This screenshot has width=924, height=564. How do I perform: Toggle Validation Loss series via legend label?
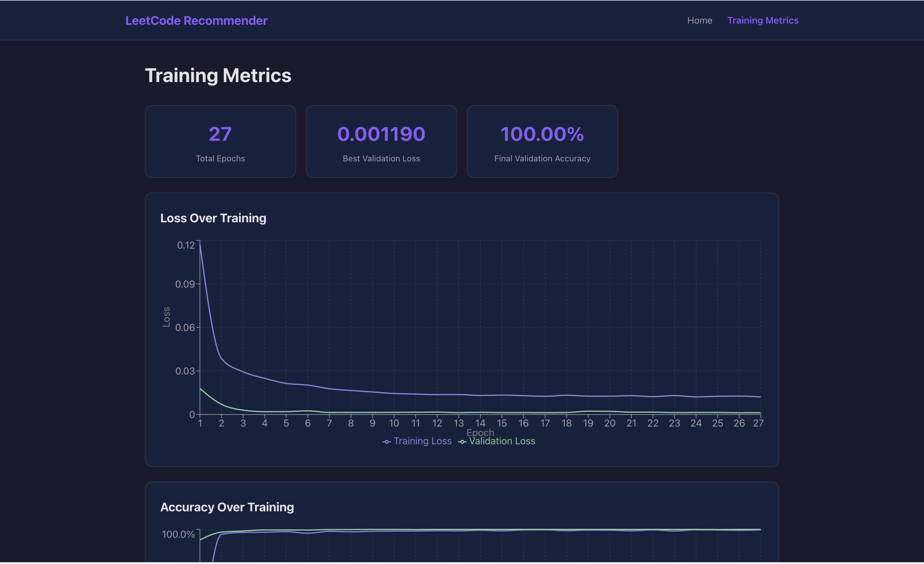(x=502, y=441)
